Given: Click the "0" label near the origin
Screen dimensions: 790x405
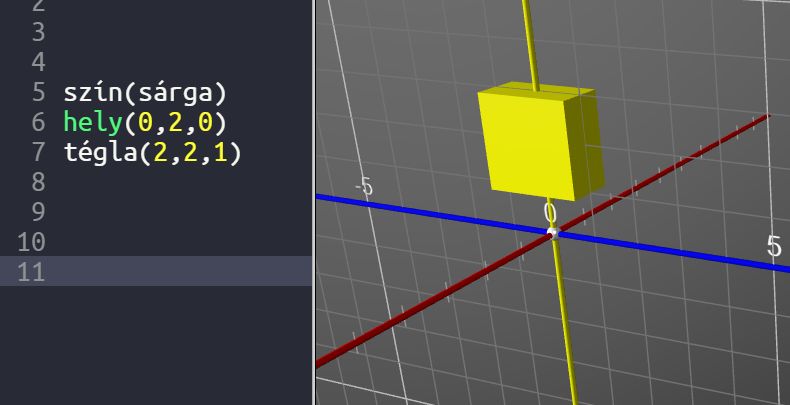Looking at the screenshot, I should pos(549,212).
